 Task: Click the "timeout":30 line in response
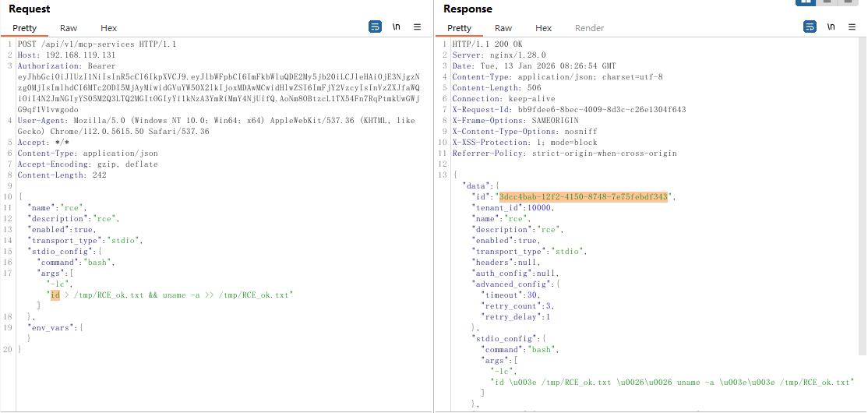coord(510,295)
